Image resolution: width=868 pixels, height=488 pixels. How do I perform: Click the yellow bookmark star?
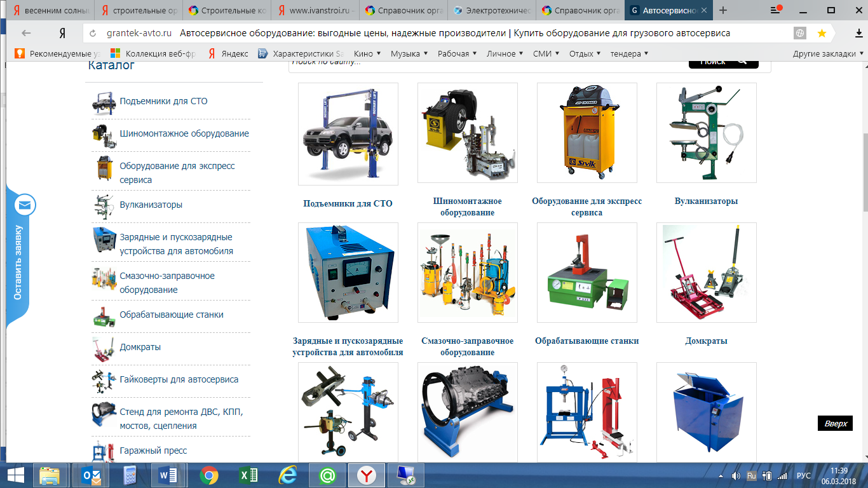tap(822, 33)
